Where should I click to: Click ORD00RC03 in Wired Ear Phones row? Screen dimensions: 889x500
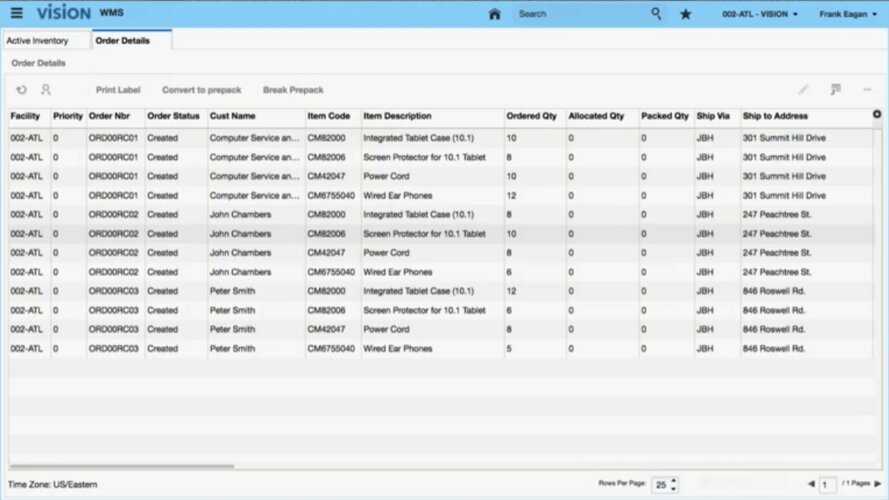[x=113, y=349]
